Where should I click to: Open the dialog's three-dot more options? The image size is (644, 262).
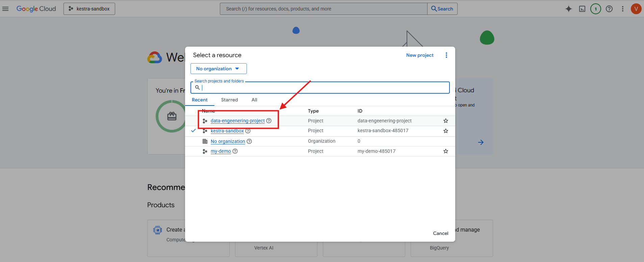tap(446, 55)
